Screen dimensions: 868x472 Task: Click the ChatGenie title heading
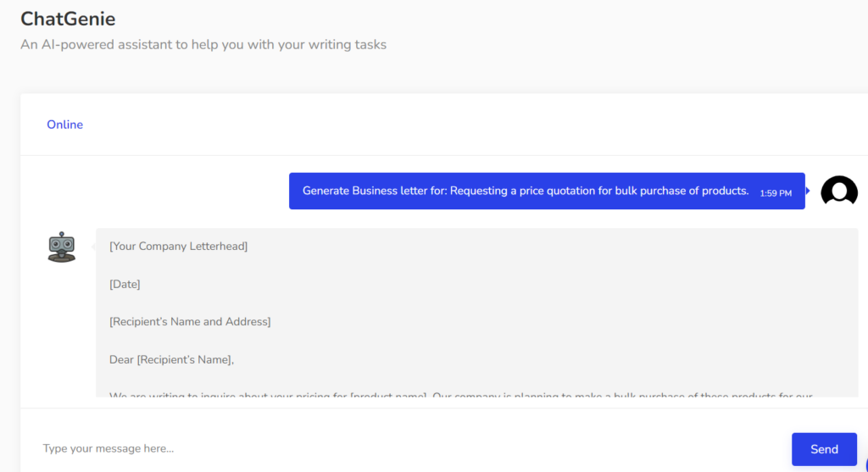pyautogui.click(x=68, y=19)
